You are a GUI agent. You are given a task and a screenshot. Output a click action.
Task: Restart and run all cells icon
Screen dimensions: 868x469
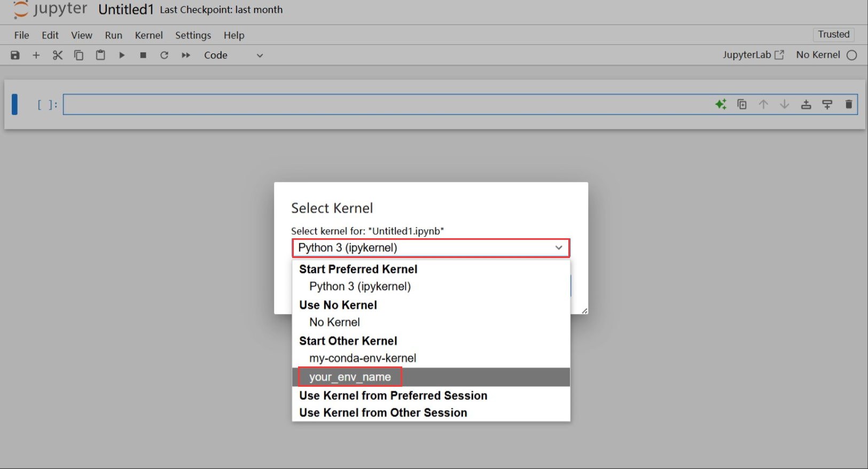coord(186,55)
